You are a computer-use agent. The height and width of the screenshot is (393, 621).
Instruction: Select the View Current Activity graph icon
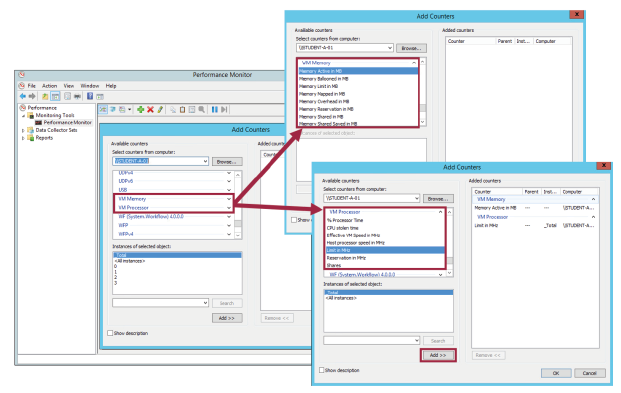tap(103, 110)
